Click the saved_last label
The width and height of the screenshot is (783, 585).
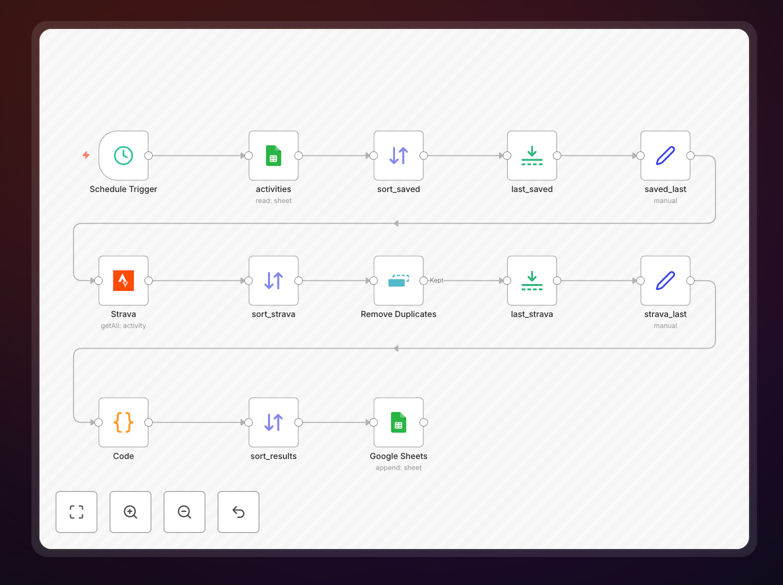(665, 189)
